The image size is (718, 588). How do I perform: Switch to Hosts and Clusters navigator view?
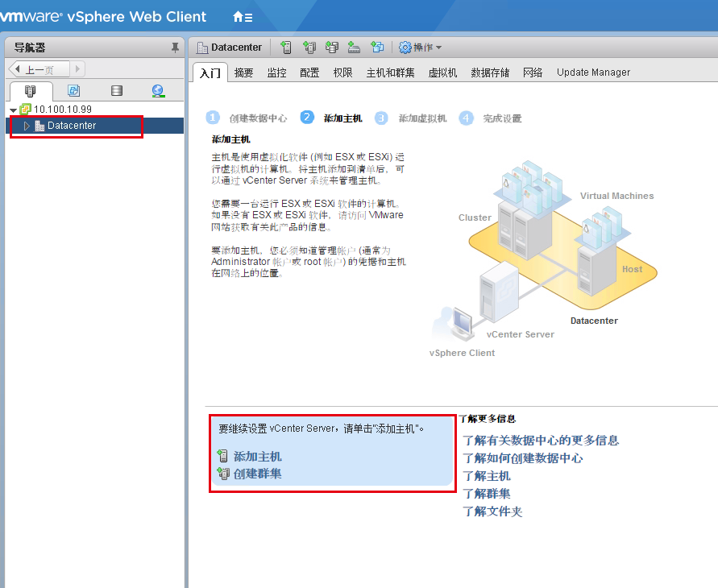click(31, 90)
